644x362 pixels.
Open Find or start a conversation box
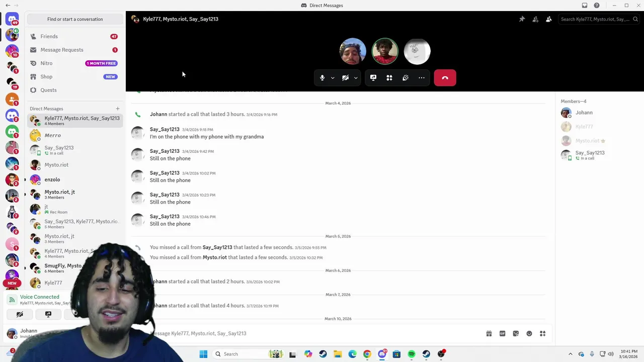tap(75, 19)
